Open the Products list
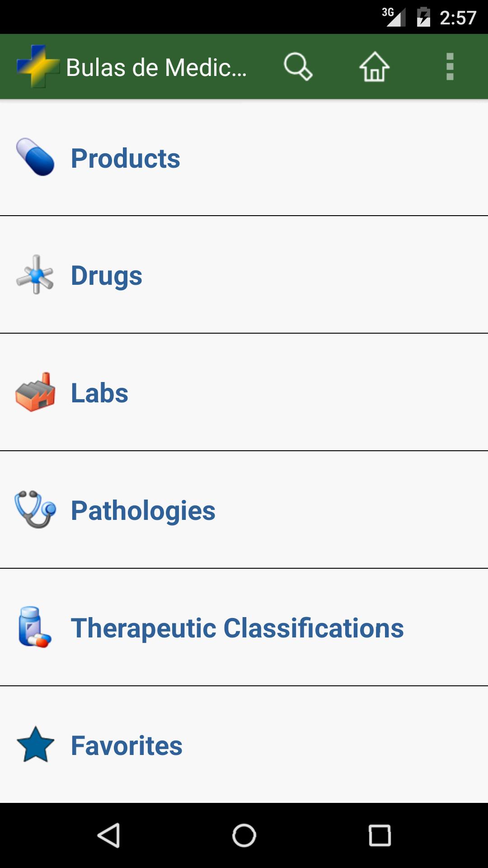This screenshot has width=488, height=868. point(126,158)
